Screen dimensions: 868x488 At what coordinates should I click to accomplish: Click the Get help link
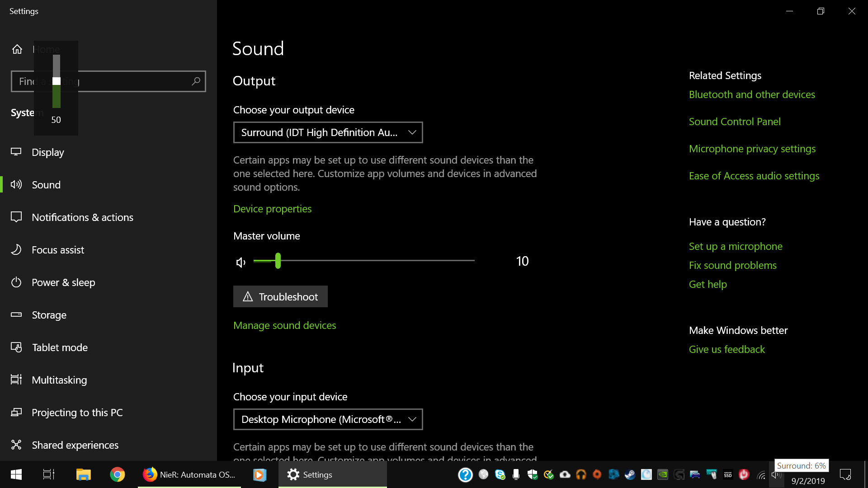(708, 284)
